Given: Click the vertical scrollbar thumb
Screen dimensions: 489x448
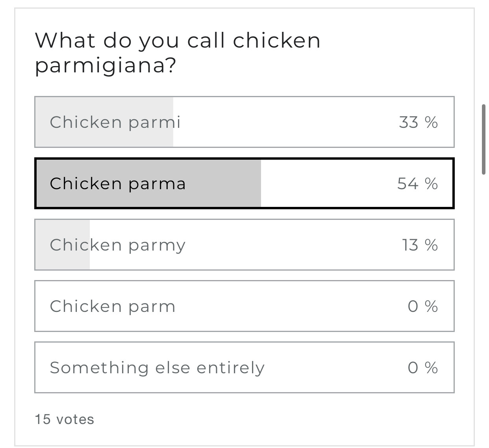Looking at the screenshot, I should coord(484,139).
